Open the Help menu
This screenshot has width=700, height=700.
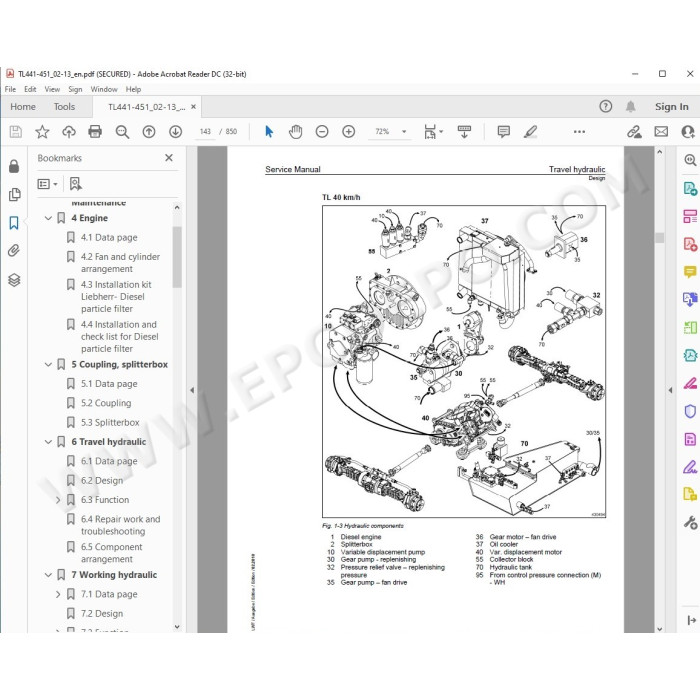pyautogui.click(x=133, y=89)
